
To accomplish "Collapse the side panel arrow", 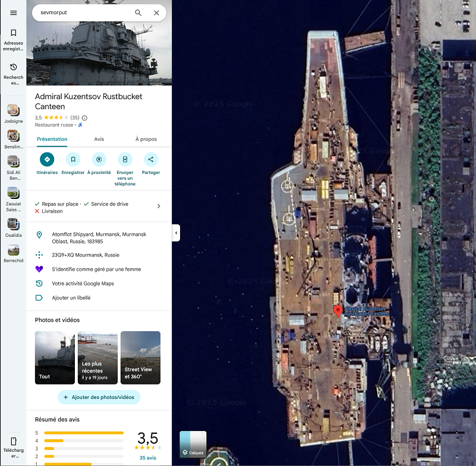I will coord(176,233).
